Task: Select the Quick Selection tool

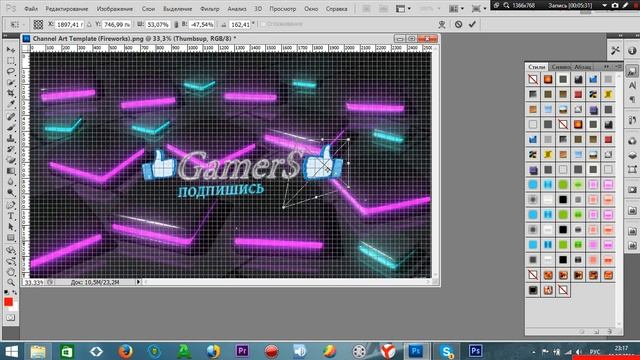Action: [11, 82]
